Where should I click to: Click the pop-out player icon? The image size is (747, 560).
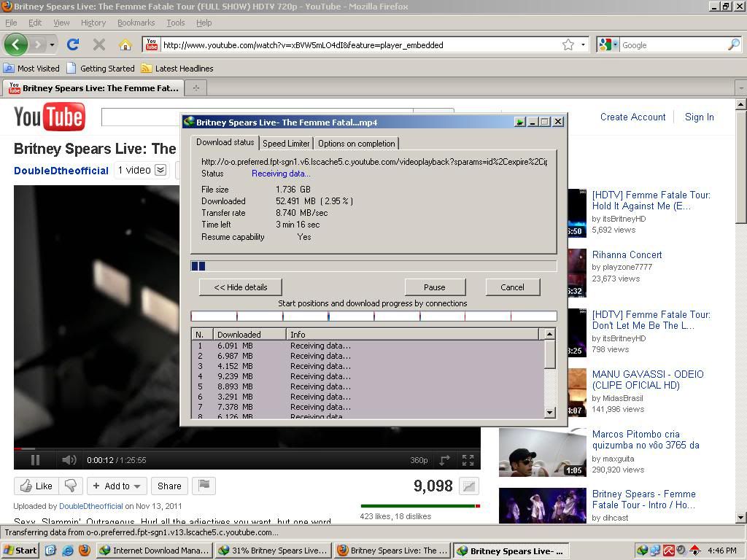tap(444, 460)
